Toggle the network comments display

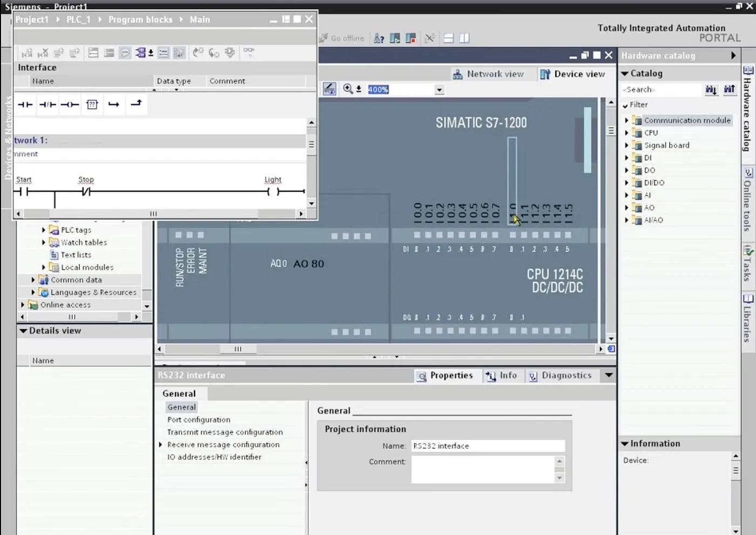pos(125,52)
